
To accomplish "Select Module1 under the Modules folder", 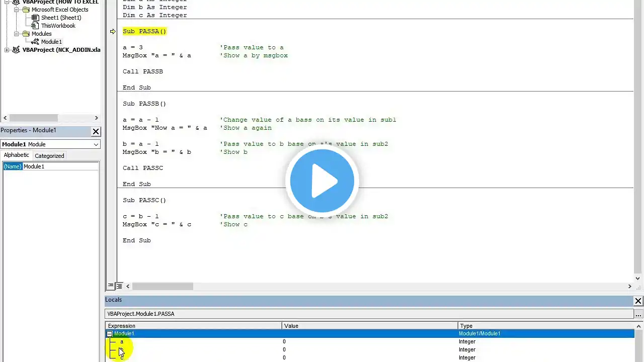I will pyautogui.click(x=51, y=42).
